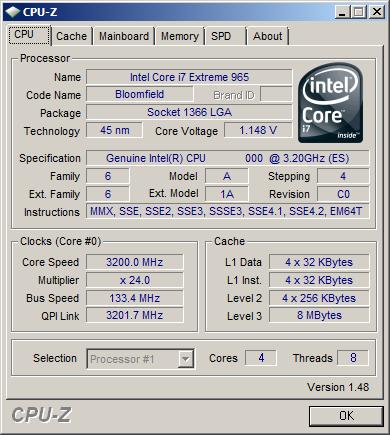
Task: Click the empty Brand ID field
Action: pyautogui.click(x=276, y=94)
